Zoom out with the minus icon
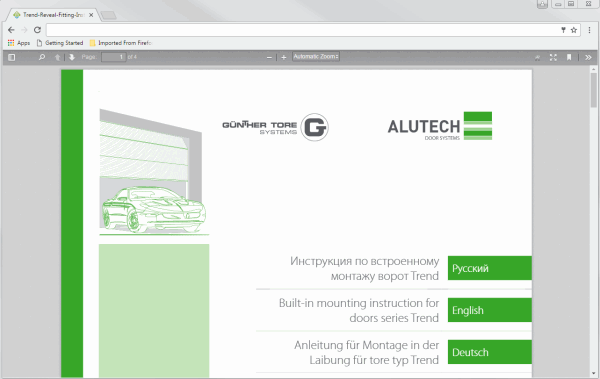 click(269, 57)
